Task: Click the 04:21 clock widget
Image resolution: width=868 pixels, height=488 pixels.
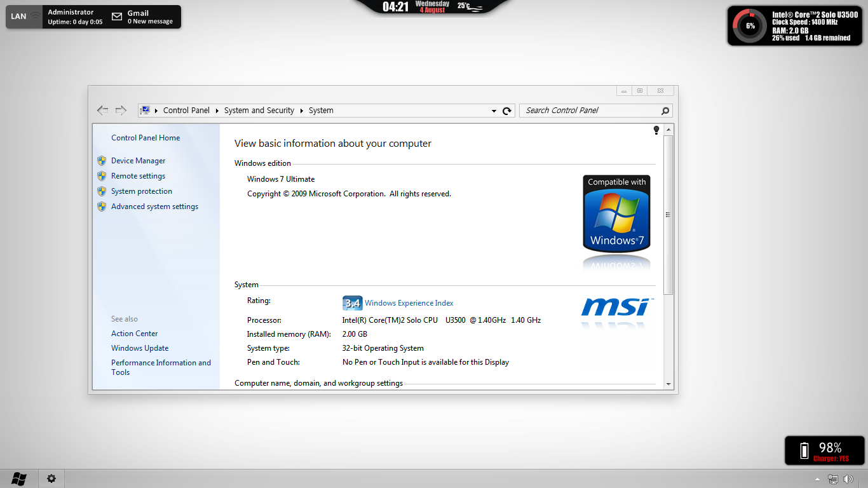Action: [x=395, y=7]
